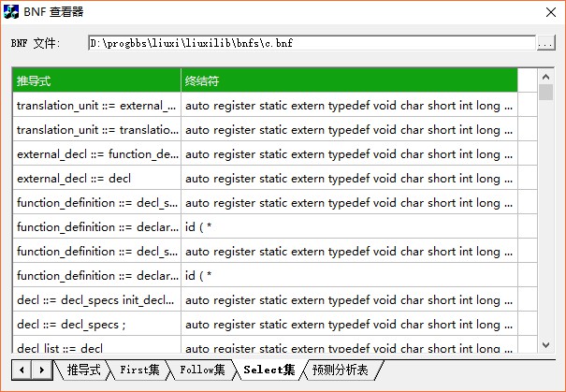This screenshot has height=392, width=566.
Task: Click the 终结符 column header
Action: [349, 81]
